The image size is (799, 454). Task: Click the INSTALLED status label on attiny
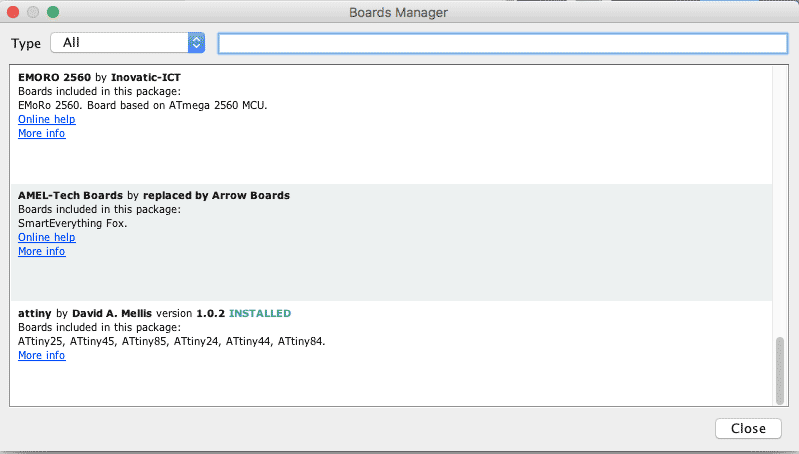point(260,313)
